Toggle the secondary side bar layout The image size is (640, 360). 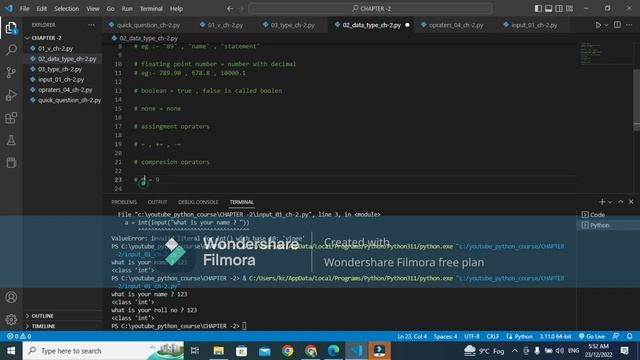click(559, 9)
